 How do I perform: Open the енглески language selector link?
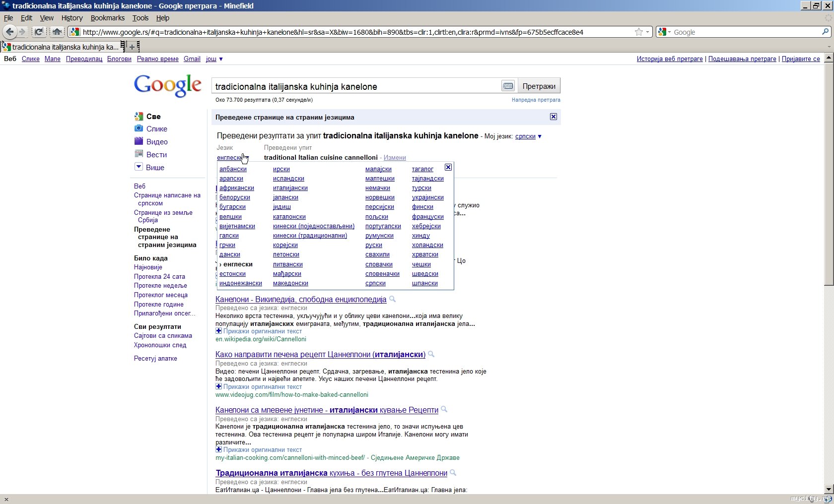(x=229, y=157)
